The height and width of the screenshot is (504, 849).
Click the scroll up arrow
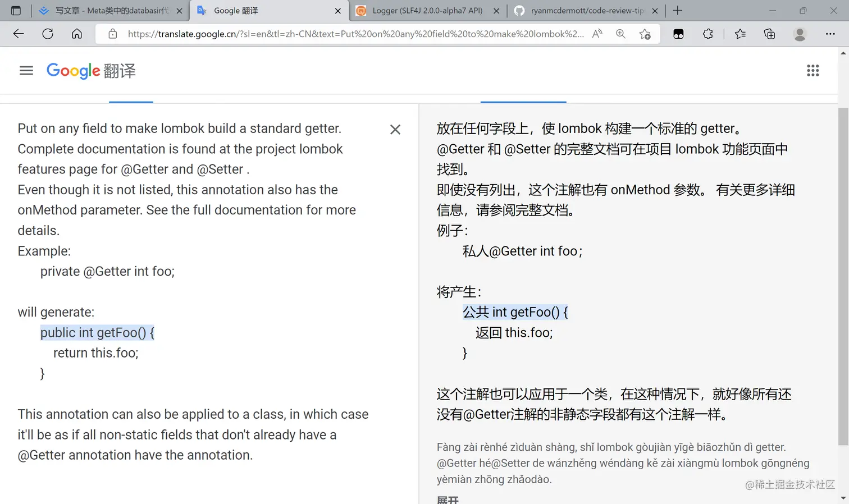point(843,53)
